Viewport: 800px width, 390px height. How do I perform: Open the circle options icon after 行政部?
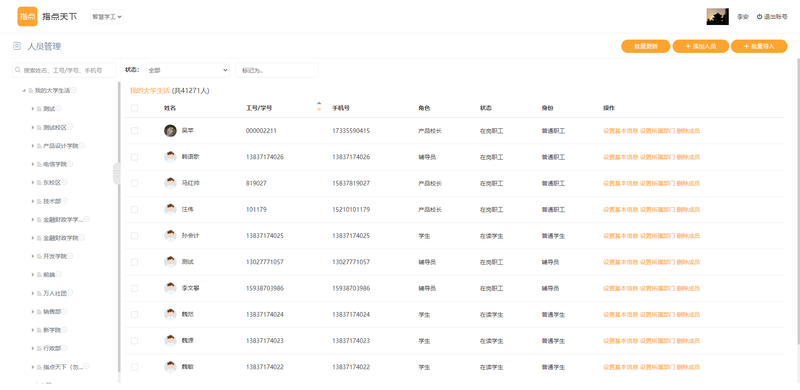64,348
